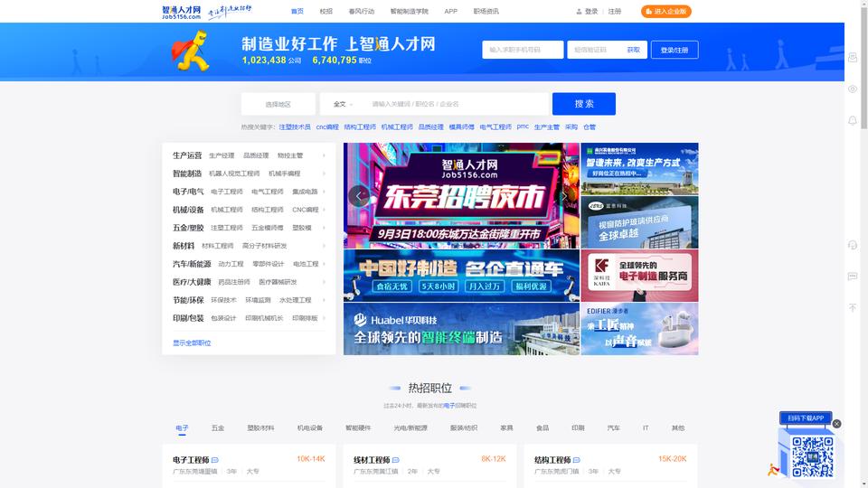
Task: Click the QR code download image
Action: tap(812, 455)
